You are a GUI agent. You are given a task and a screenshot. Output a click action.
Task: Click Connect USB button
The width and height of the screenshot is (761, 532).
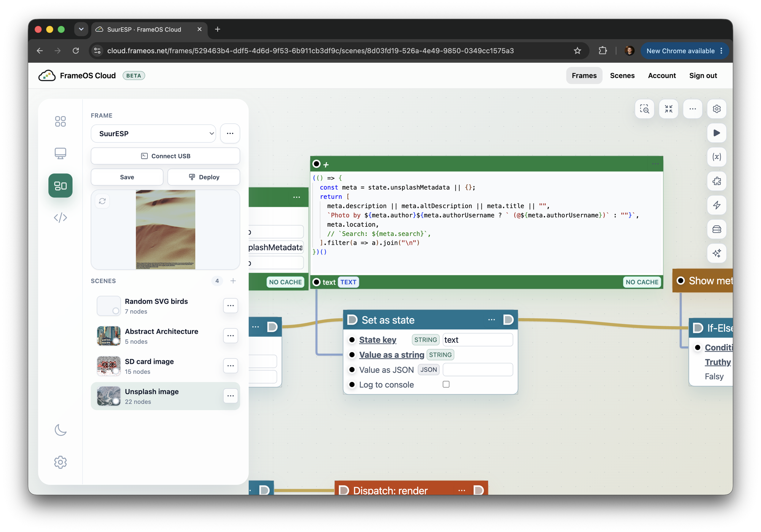click(x=166, y=156)
